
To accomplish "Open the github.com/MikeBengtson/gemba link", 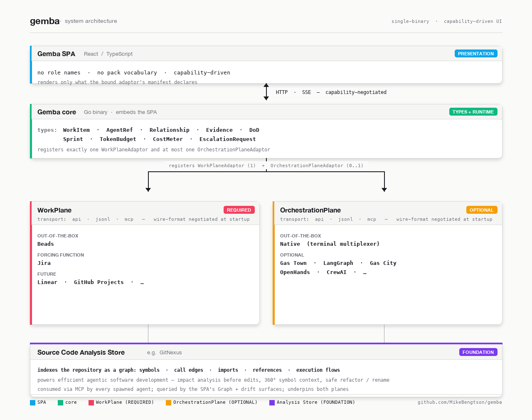I will (x=460, y=402).
